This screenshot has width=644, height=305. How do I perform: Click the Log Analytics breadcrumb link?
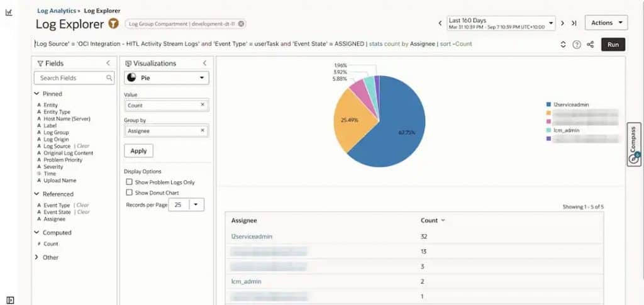pyautogui.click(x=57, y=11)
